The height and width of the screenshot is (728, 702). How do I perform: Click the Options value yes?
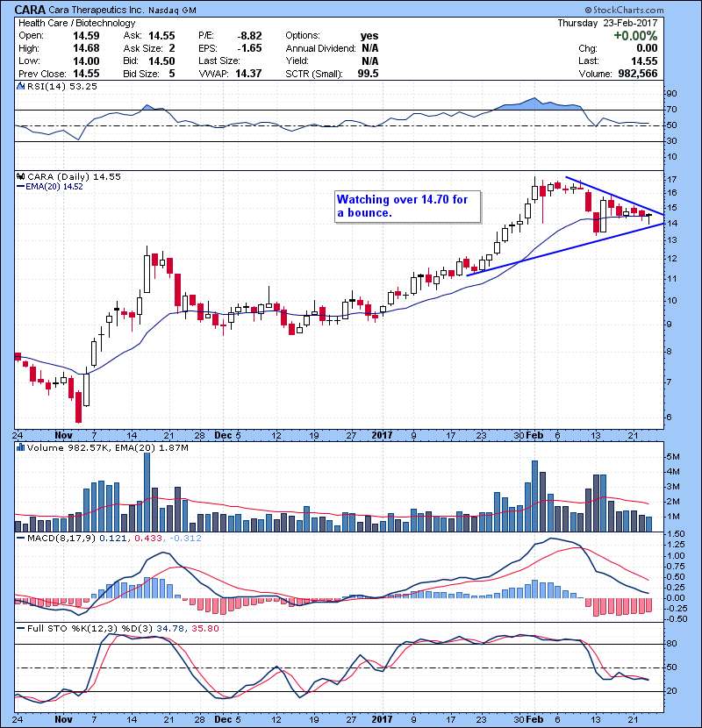(369, 36)
